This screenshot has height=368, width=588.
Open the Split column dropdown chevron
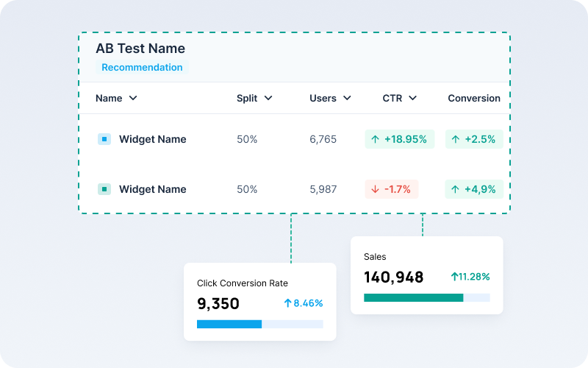click(268, 98)
